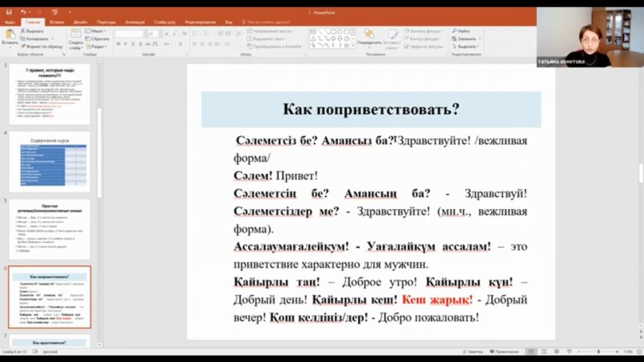The height and width of the screenshot is (362, 644).
Task: Click the numbered list icon
Action: pyautogui.click(x=208, y=34)
